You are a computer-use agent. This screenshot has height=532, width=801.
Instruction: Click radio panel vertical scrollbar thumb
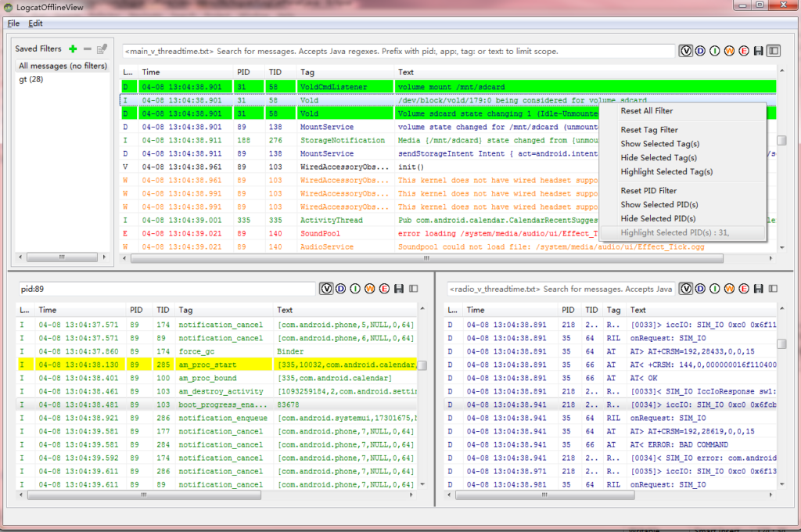tap(781, 344)
